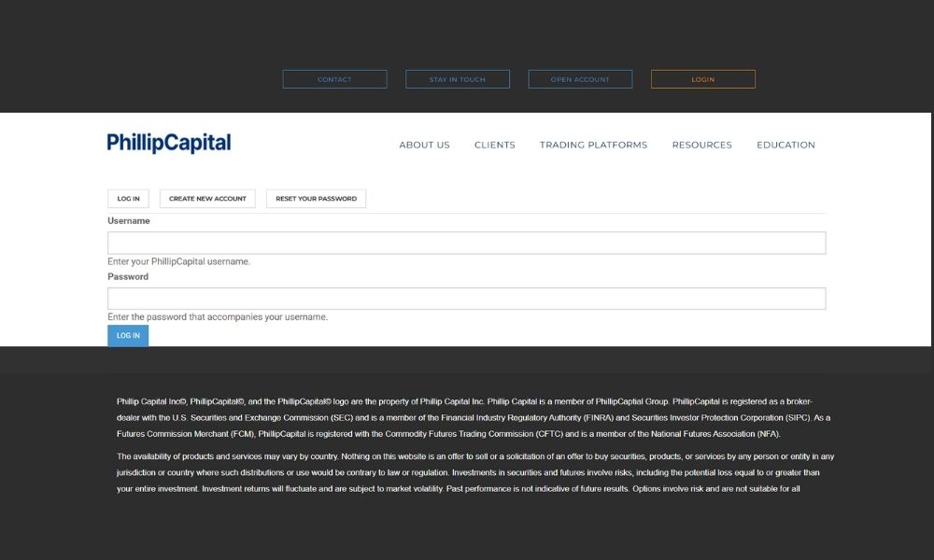Switch to the RESET YOUR PASSWORD tab
Screen dimensions: 934x560
317,198
